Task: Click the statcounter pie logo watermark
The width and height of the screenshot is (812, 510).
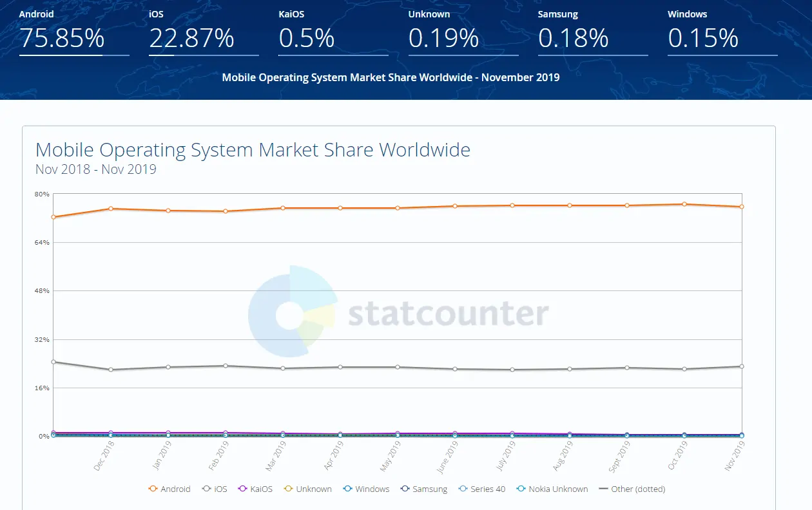Action: (x=292, y=312)
